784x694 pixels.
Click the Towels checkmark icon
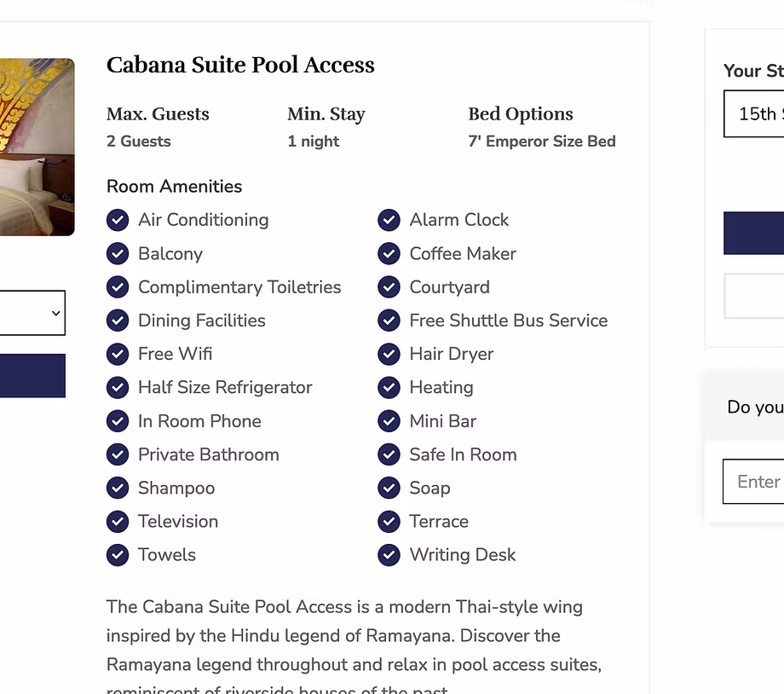coord(118,555)
